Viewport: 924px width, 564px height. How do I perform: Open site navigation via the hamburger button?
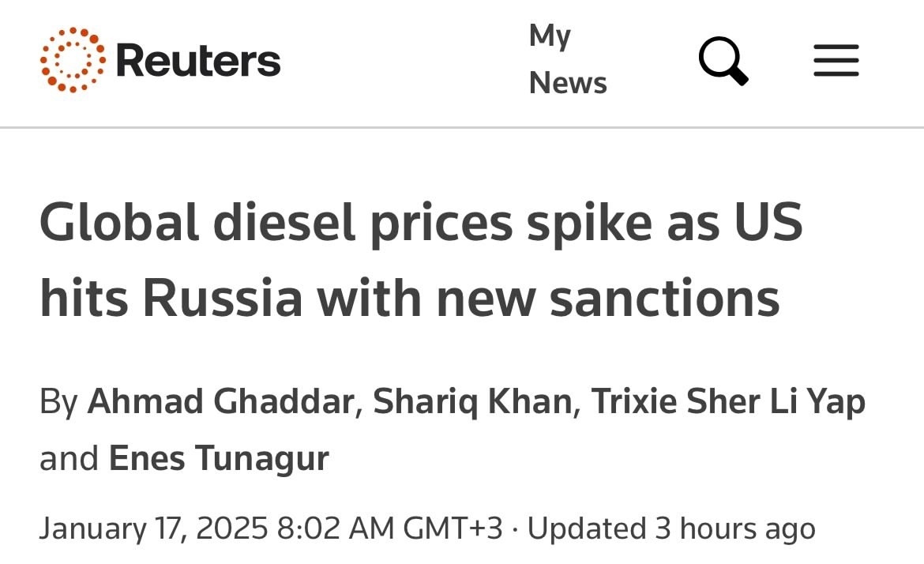click(x=836, y=60)
